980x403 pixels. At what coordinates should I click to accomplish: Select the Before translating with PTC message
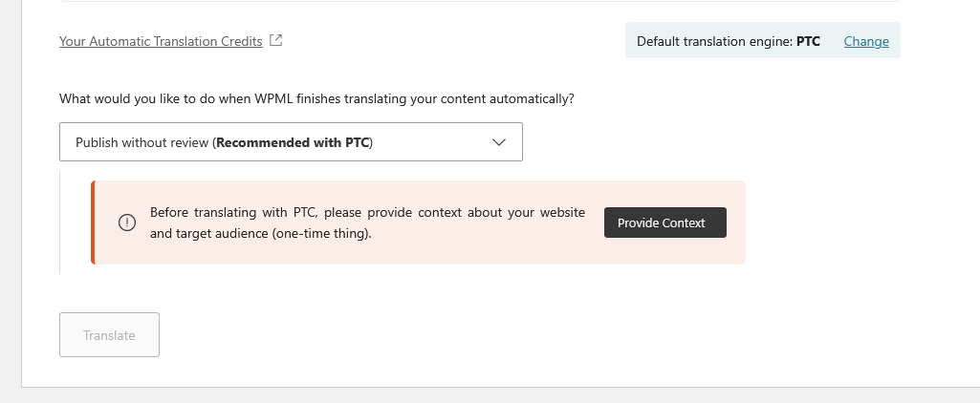367,223
